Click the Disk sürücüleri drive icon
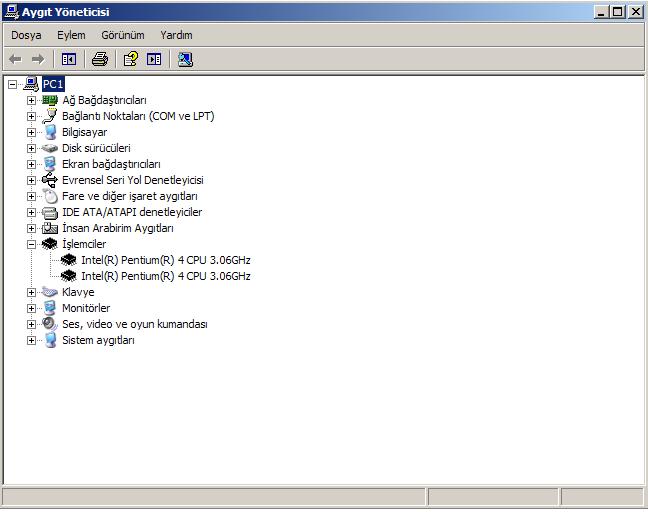 coord(50,148)
